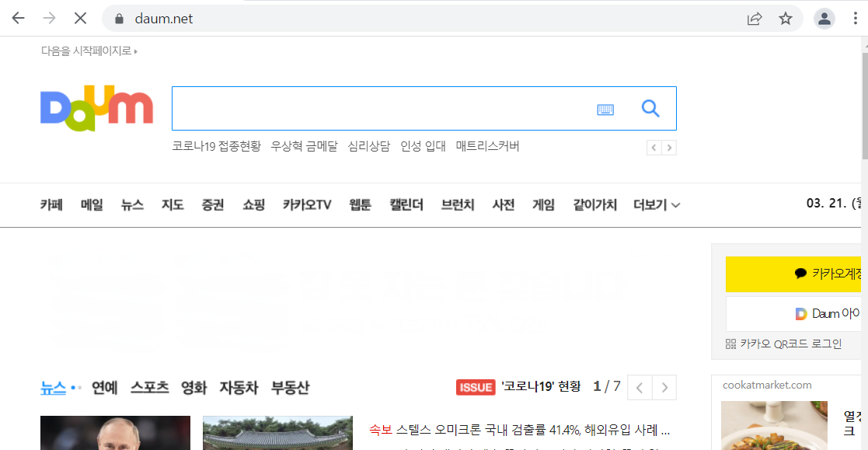
Task: Open 카카오 QR코드 로그인 link
Action: 783,344
